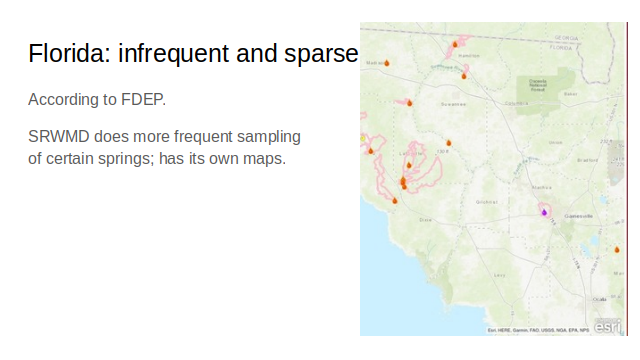640x360 pixels.
Task: Click the Gilchrist county label
Action: [487, 202]
